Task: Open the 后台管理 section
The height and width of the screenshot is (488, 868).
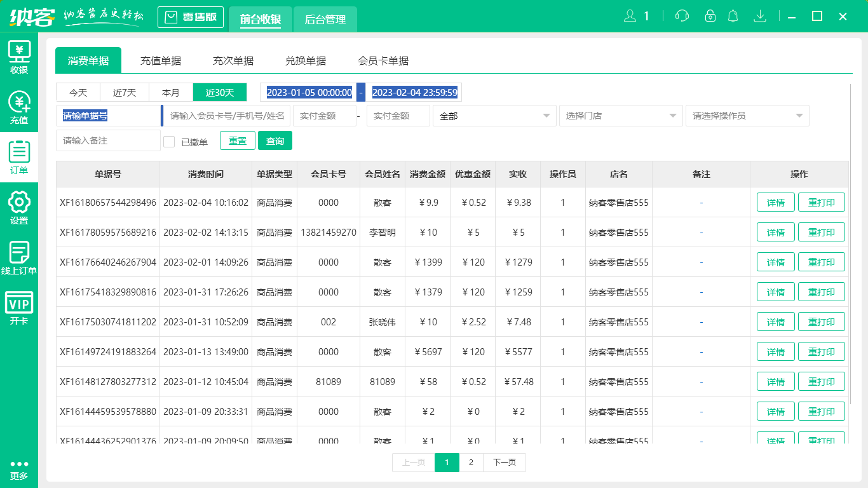Action: [x=325, y=20]
